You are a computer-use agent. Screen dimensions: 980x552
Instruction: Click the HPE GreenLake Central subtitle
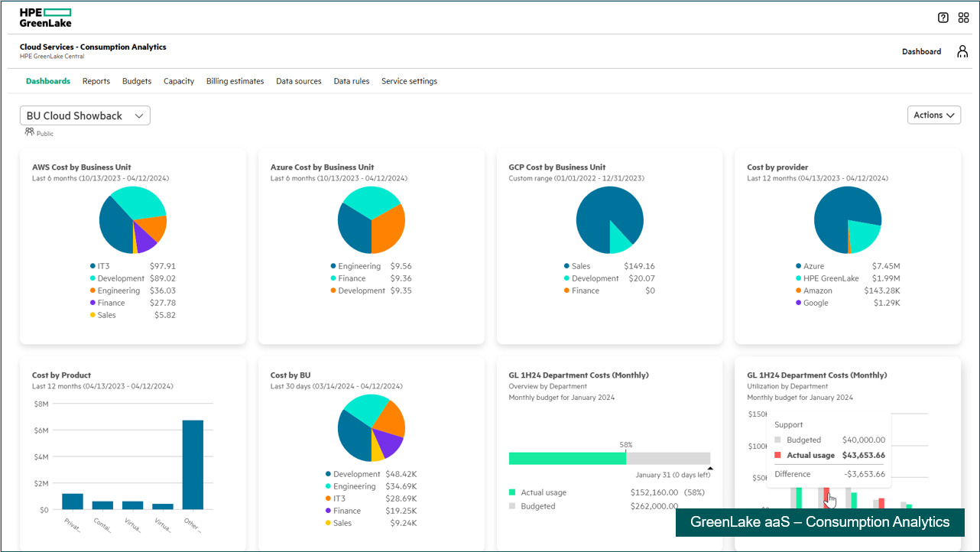[52, 57]
